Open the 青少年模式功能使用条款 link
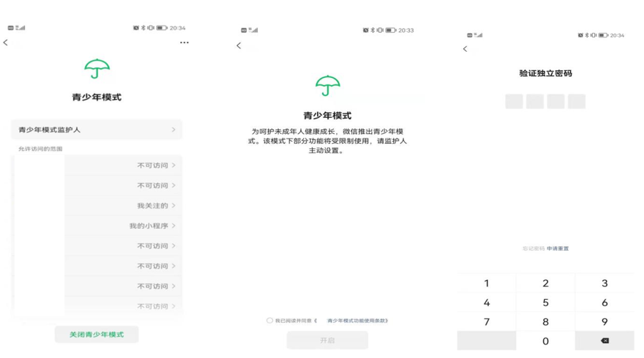The width and height of the screenshot is (644, 358). 357,320
